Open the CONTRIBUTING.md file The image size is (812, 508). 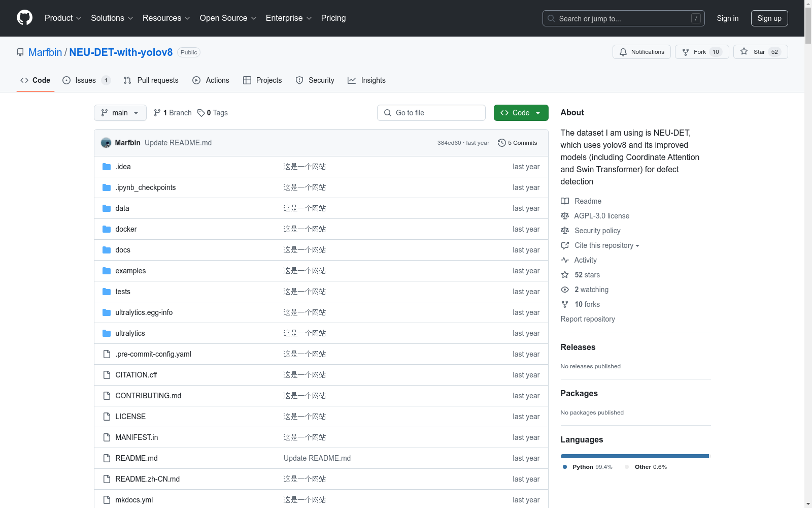pos(148,396)
